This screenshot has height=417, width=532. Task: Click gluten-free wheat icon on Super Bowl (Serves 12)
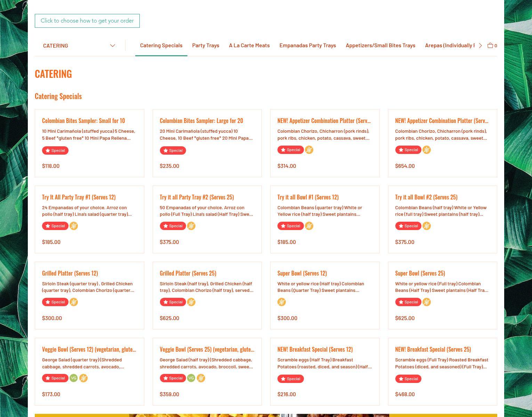click(x=282, y=302)
